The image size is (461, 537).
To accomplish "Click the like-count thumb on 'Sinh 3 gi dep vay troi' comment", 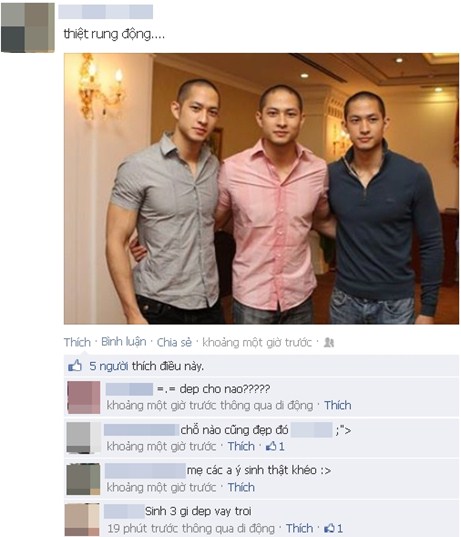I will (x=329, y=528).
